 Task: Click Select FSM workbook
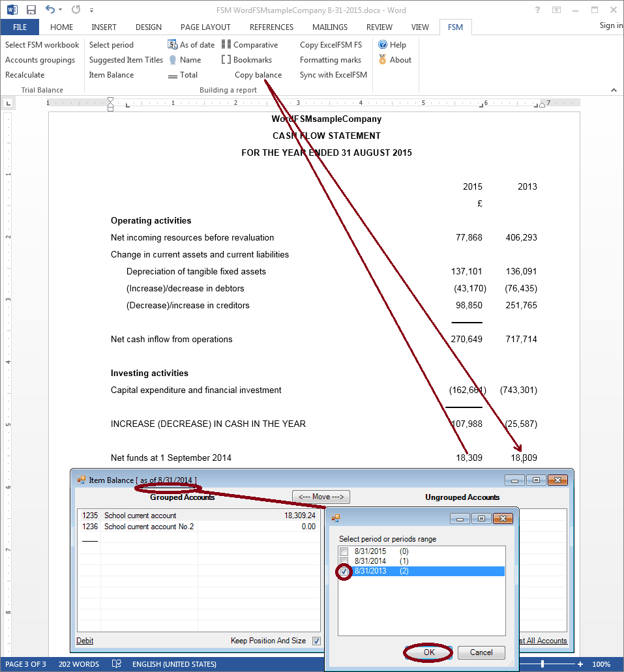42,44
